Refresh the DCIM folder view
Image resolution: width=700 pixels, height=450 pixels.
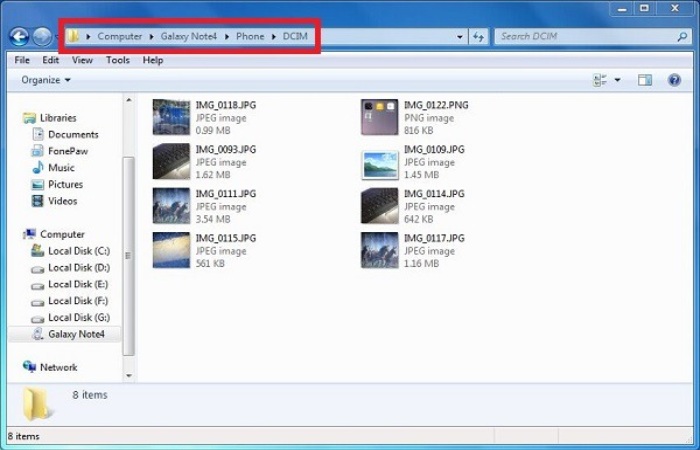tap(479, 37)
